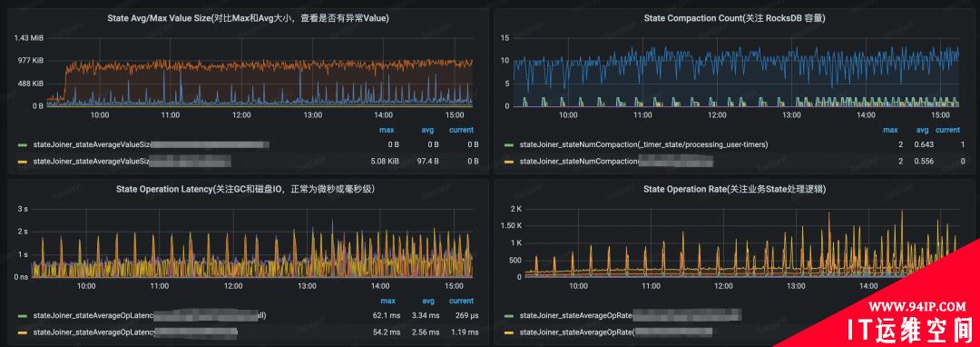Toggle second stateJoiner_stateAverageOpLatency series label
The image size is (980, 347).
point(135,332)
